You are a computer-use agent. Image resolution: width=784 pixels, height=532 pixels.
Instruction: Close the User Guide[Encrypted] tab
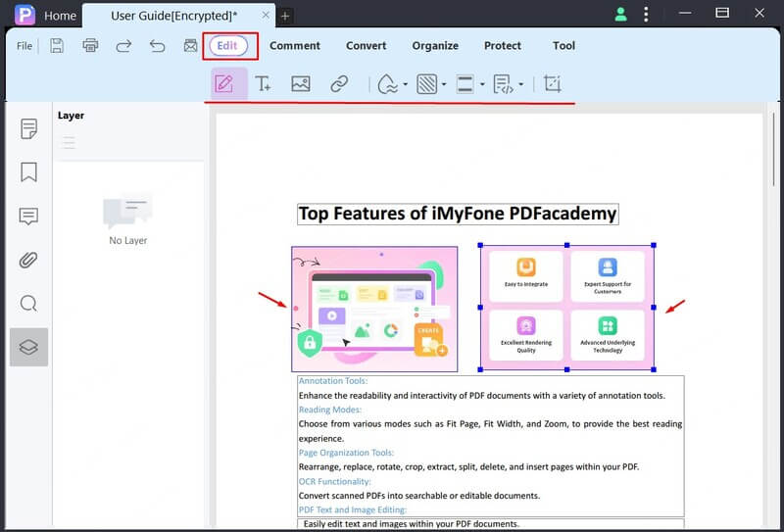click(x=266, y=16)
